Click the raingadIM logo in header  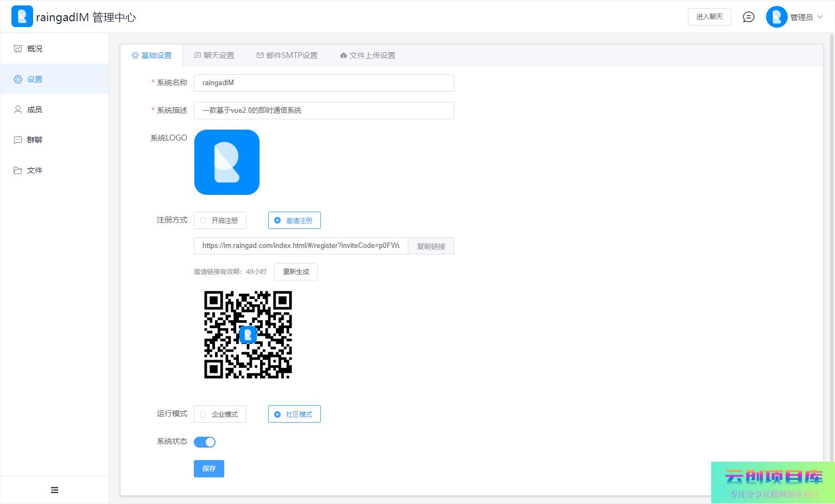(x=22, y=17)
